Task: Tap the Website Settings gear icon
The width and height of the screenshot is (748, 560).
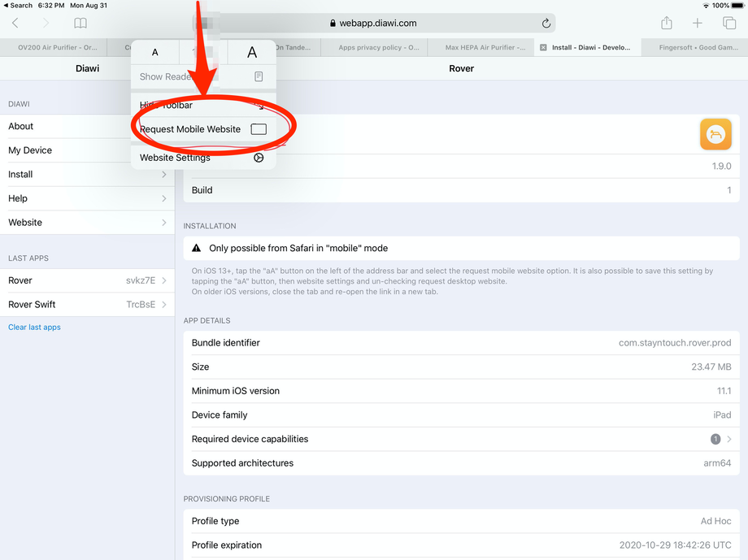Action: [x=259, y=158]
